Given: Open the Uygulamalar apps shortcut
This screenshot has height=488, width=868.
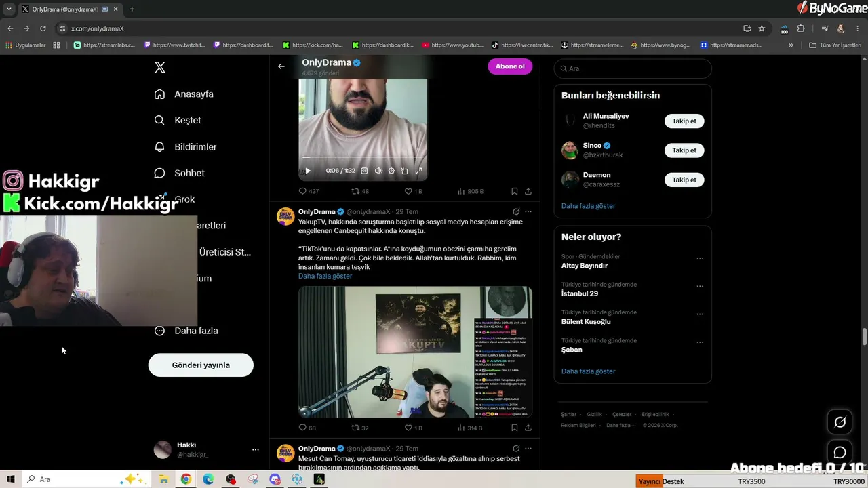Looking at the screenshot, I should tap(26, 45).
